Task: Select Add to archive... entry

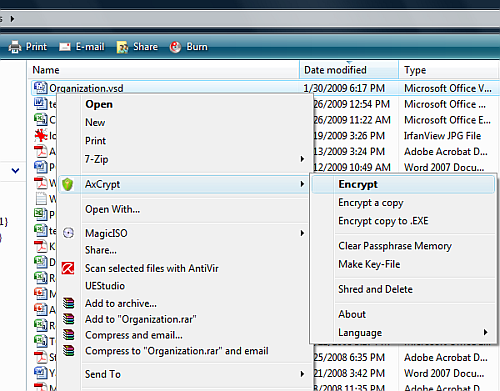Action: click(121, 303)
